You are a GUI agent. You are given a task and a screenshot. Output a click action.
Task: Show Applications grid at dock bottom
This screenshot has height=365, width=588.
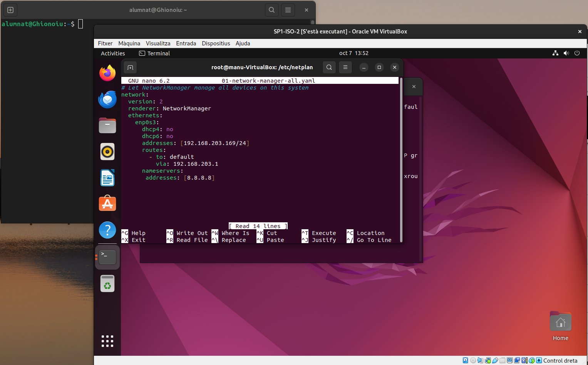click(107, 341)
